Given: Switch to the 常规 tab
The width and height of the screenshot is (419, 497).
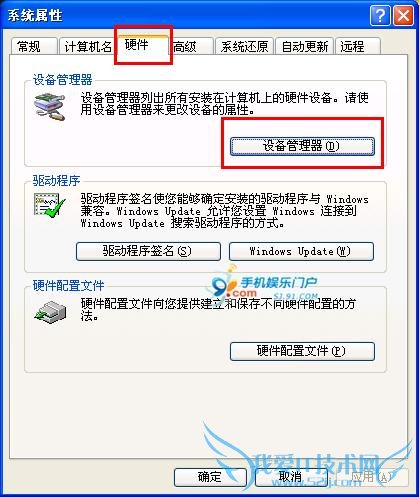Looking at the screenshot, I should pyautogui.click(x=34, y=46).
